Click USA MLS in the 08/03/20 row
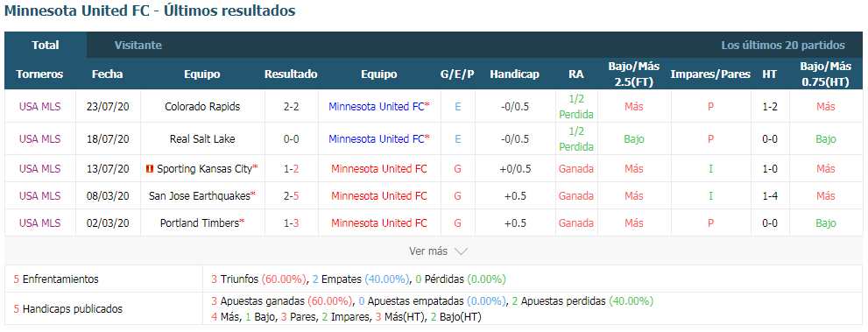This screenshot has width=868, height=332. click(40, 195)
